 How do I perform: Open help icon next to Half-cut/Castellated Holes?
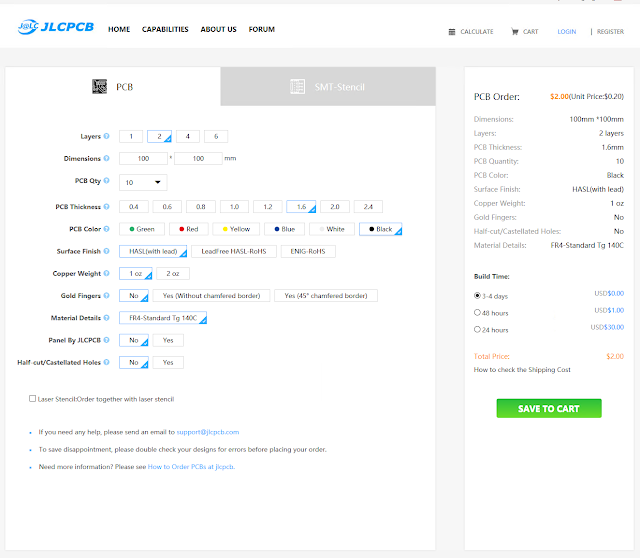(x=107, y=362)
